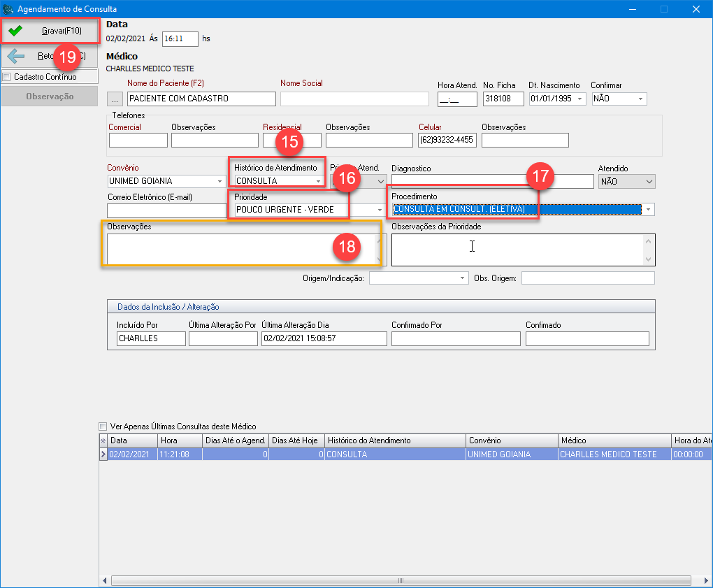Expand the Convênio dropdown
The width and height of the screenshot is (713, 588).
coord(220,182)
